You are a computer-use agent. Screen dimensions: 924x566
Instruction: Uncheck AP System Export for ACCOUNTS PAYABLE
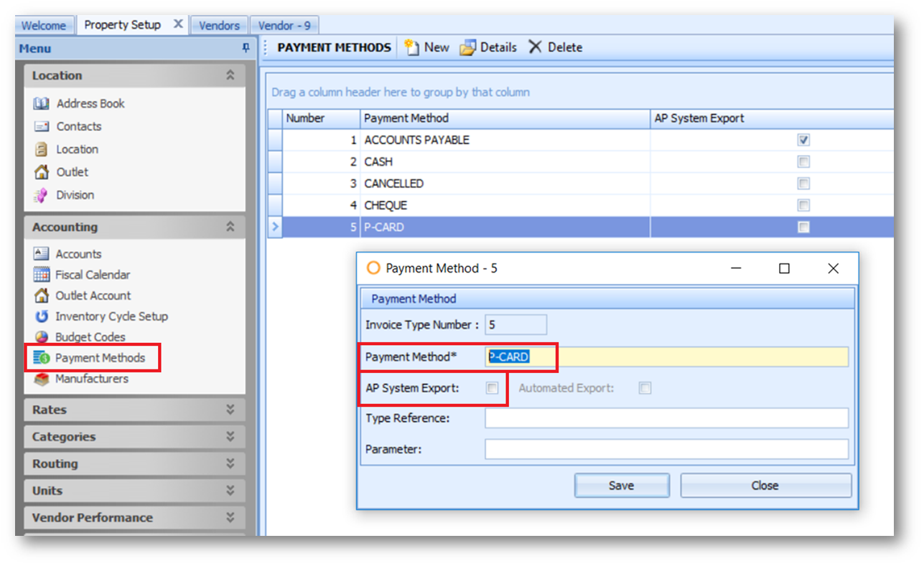(x=803, y=141)
